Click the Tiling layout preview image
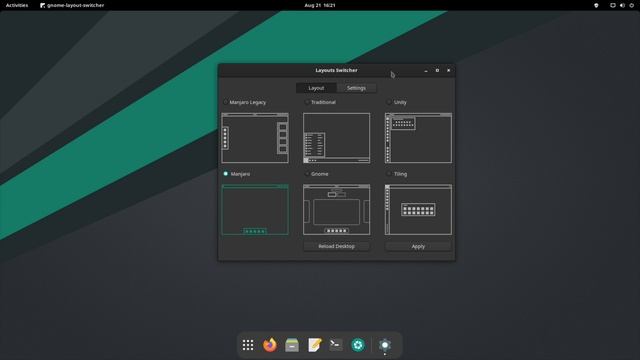Viewport: 640px width, 360px height. [x=418, y=210]
